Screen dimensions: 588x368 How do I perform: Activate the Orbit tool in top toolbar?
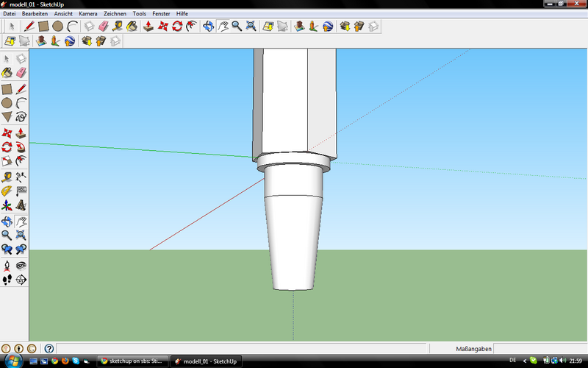point(208,26)
